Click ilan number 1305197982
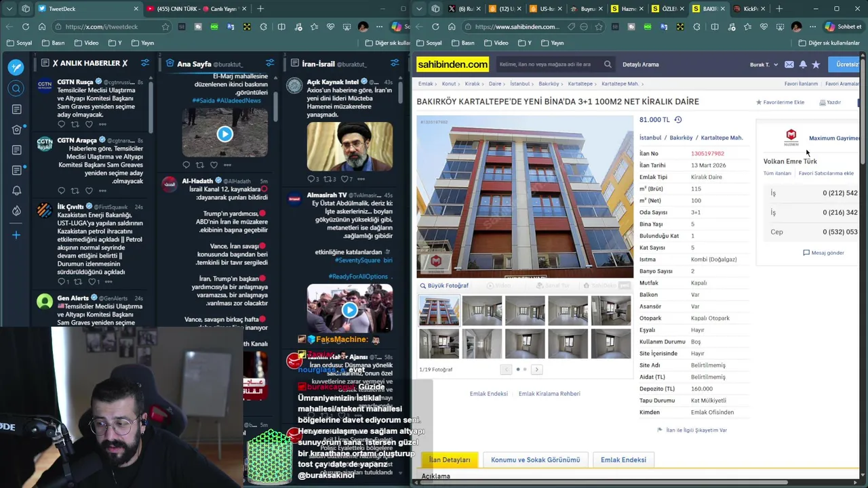 [x=707, y=154]
